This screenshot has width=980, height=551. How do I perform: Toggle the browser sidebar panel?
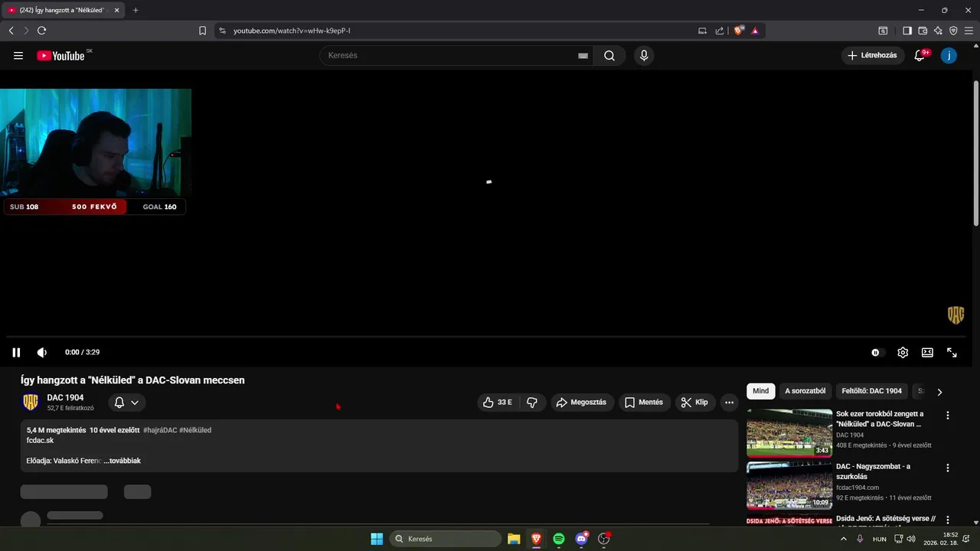[x=907, y=31]
